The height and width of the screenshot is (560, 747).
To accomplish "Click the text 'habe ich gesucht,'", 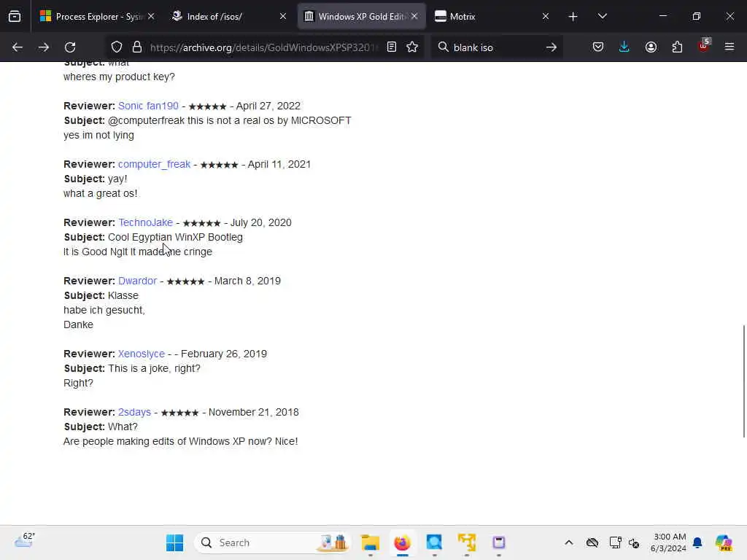I will tap(104, 310).
